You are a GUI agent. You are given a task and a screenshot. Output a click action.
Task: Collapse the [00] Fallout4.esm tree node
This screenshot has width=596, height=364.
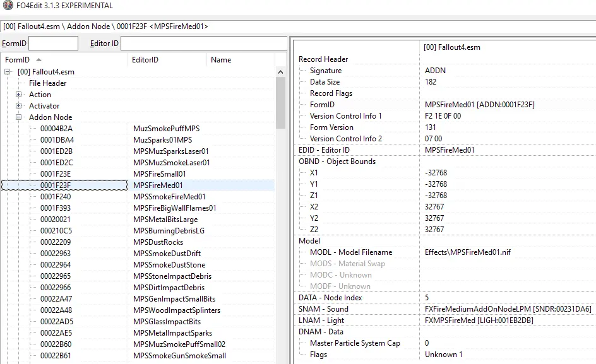point(7,71)
